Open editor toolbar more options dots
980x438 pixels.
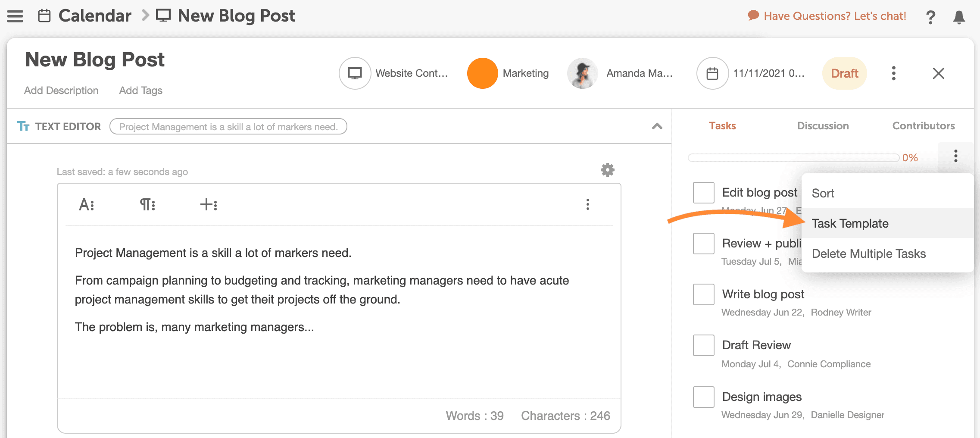click(x=587, y=204)
